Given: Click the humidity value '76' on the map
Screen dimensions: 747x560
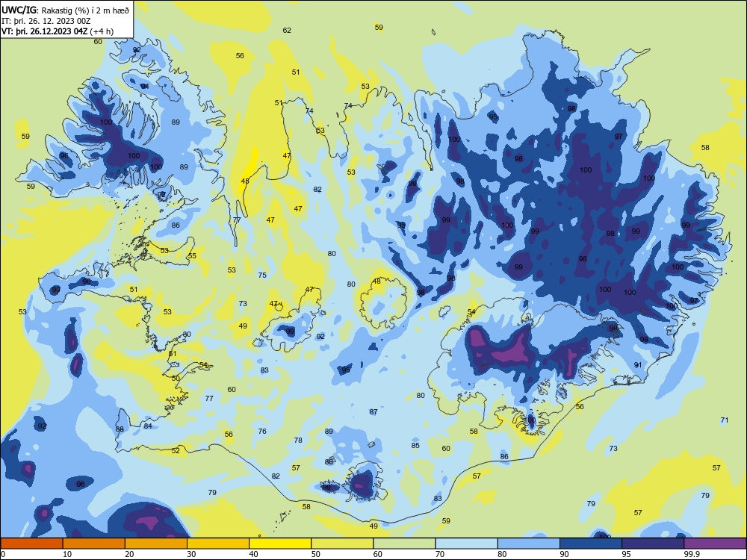Looking at the screenshot, I should pos(262,431).
